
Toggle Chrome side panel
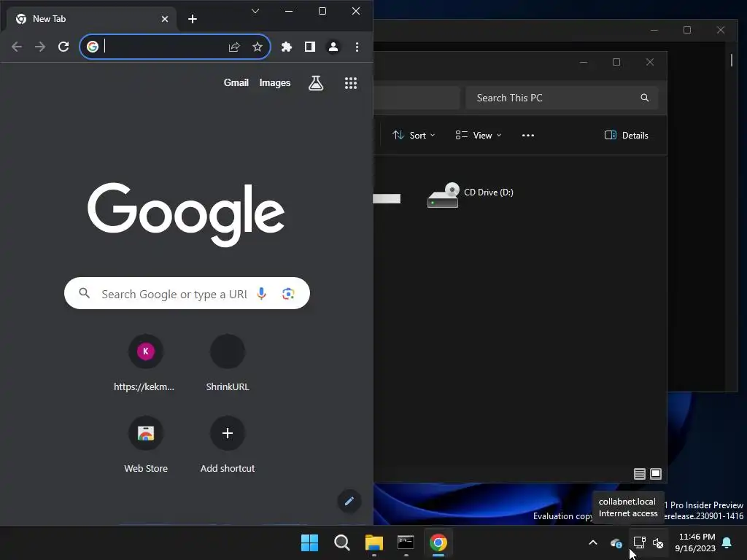tap(309, 47)
